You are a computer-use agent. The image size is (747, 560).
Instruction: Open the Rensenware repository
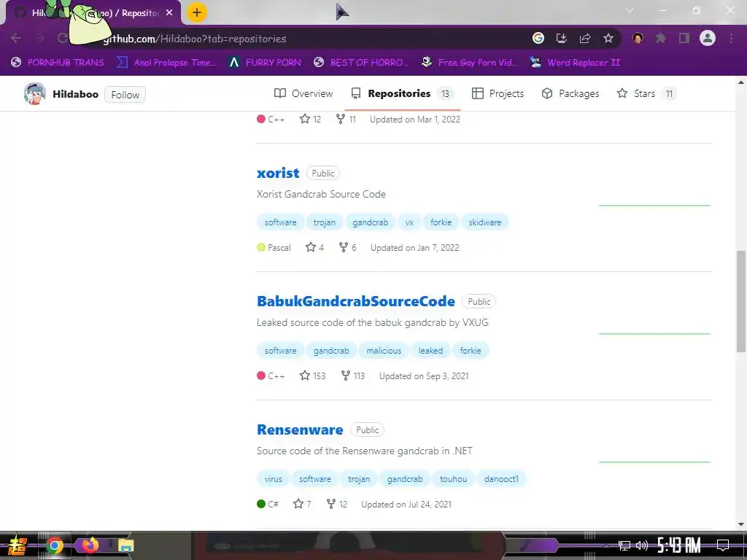pyautogui.click(x=300, y=429)
